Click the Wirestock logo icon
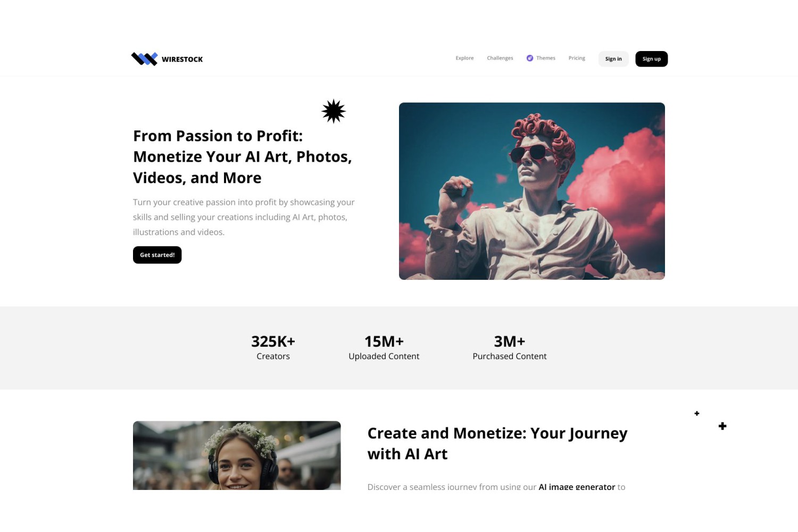This screenshot has width=798, height=532. click(145, 59)
